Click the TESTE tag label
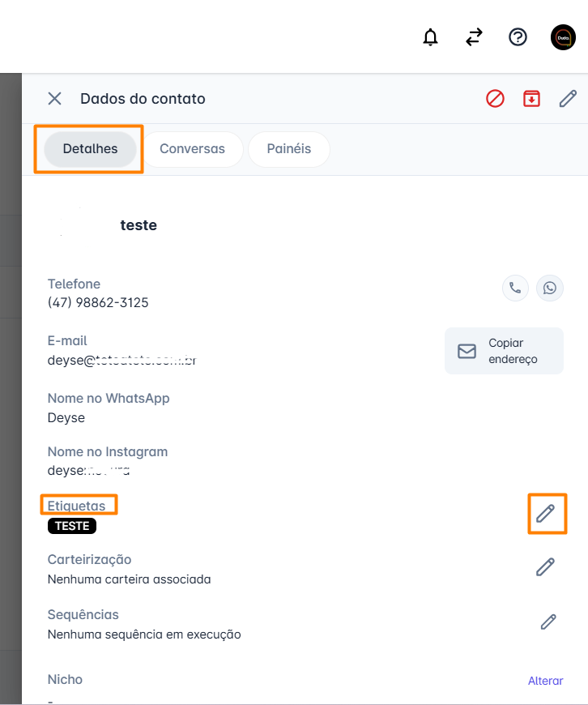Image resolution: width=588 pixels, height=705 pixels. click(72, 526)
